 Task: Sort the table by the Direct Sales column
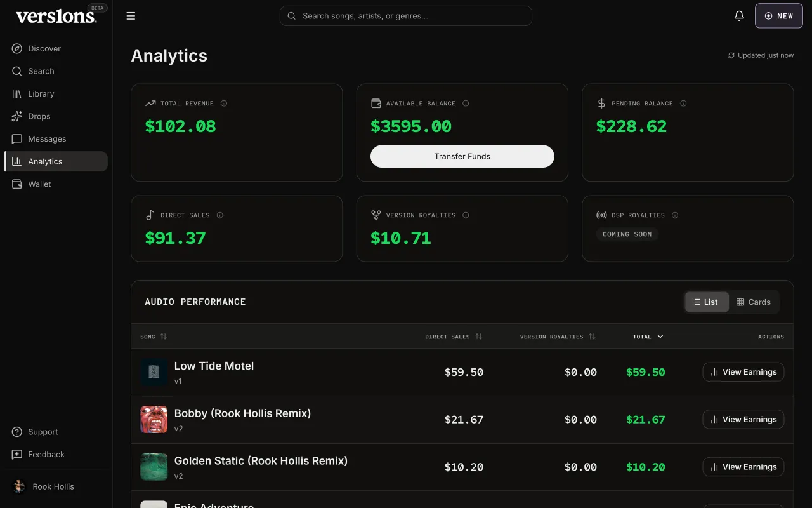454,337
